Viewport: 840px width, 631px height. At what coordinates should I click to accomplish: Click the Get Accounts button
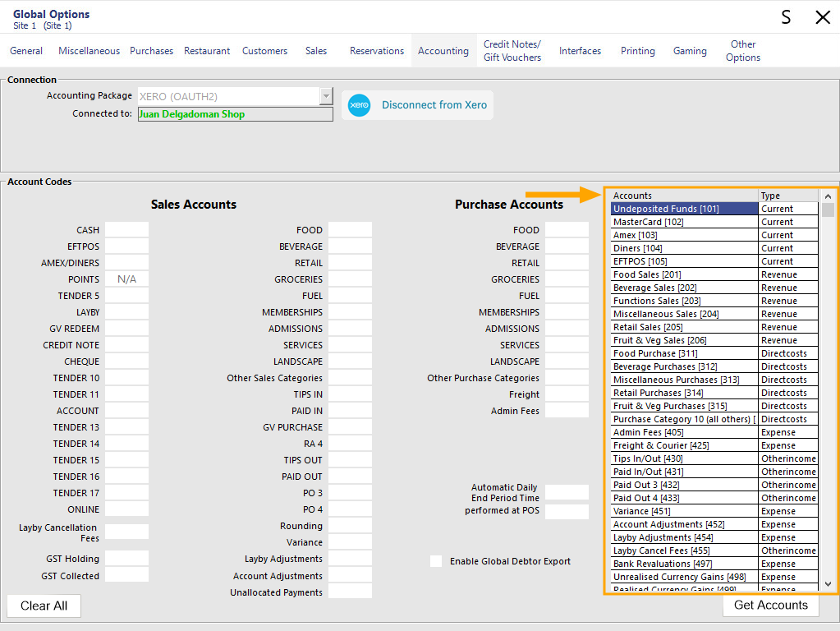770,606
